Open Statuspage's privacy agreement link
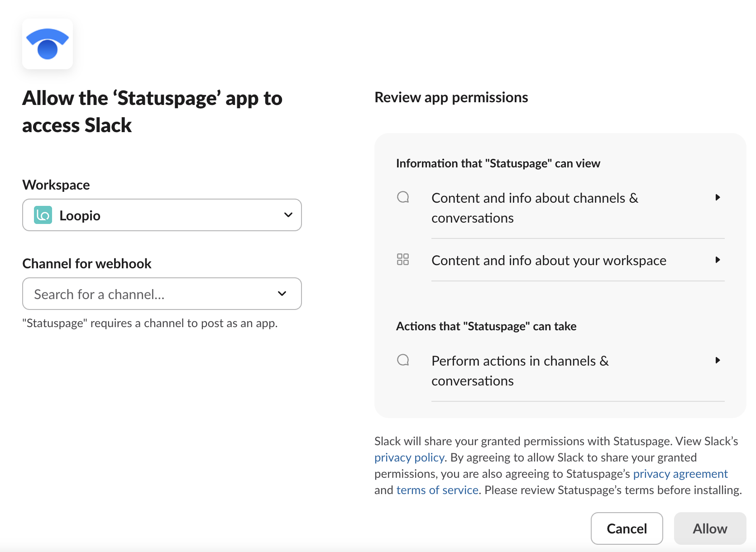Screen dimensions: 756x552 point(680,474)
